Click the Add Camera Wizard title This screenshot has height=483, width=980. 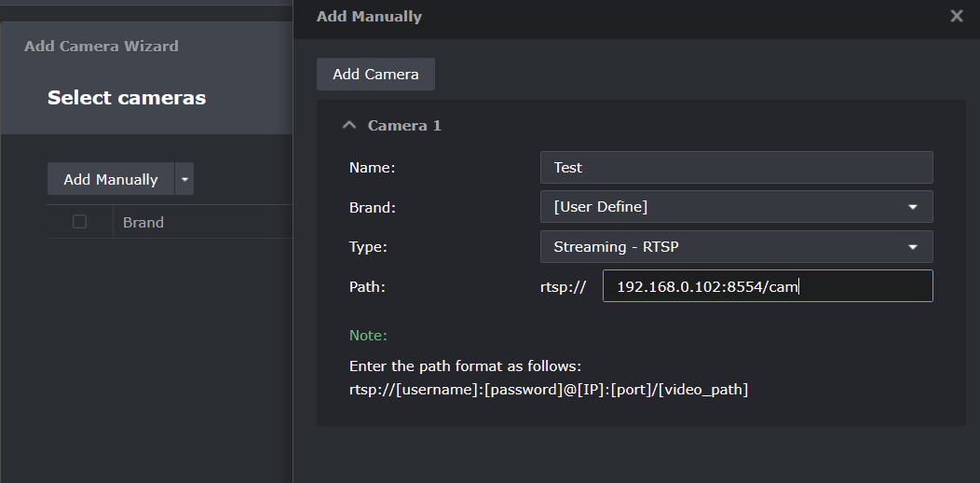[x=102, y=46]
